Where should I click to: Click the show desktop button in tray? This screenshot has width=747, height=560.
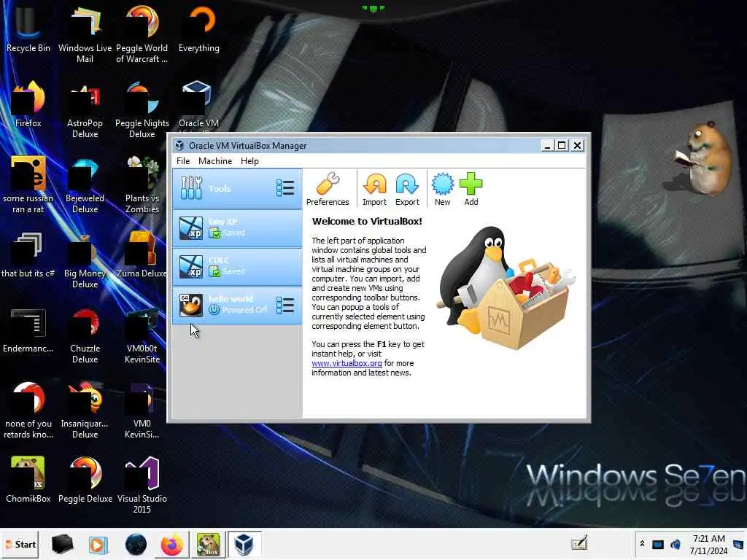[739, 544]
